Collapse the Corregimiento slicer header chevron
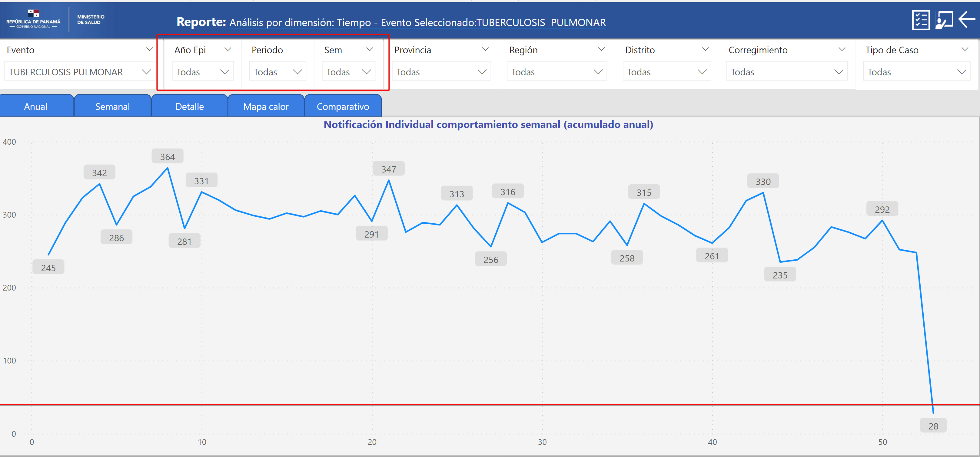The image size is (980, 457). [842, 49]
